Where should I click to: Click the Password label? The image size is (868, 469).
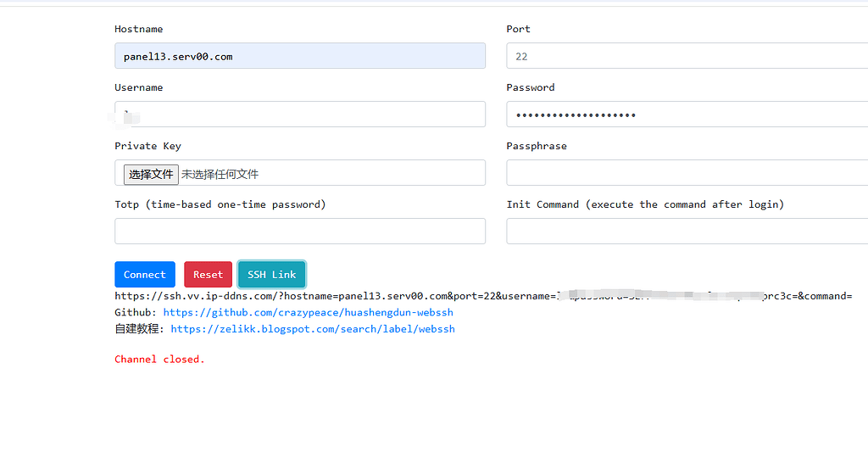(531, 87)
